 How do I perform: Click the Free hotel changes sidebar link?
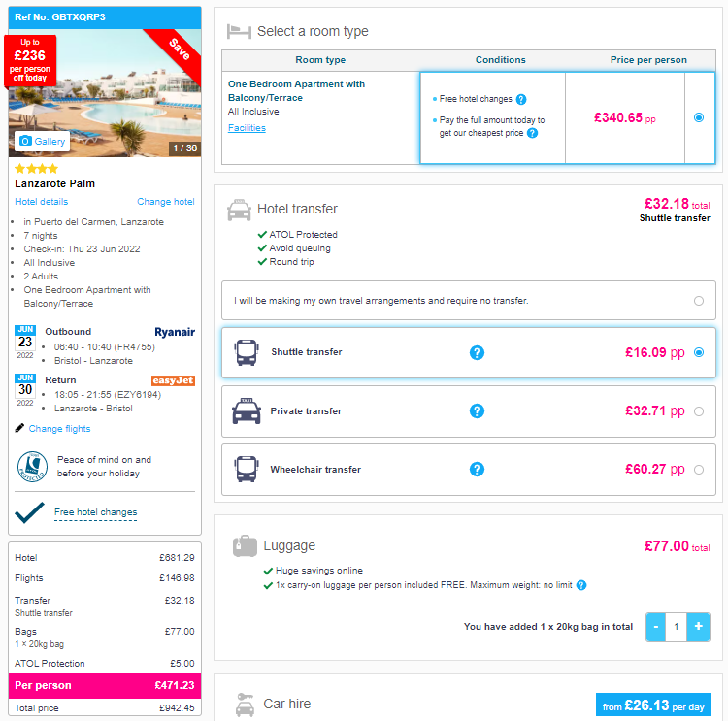coord(96,512)
